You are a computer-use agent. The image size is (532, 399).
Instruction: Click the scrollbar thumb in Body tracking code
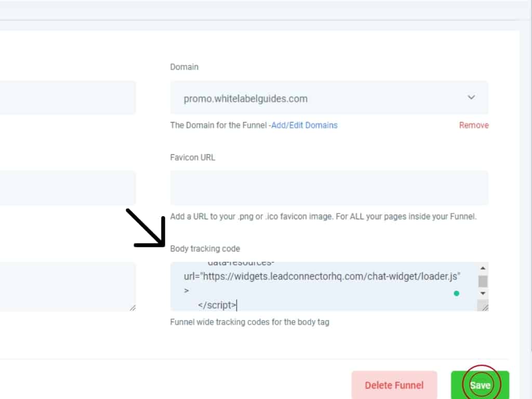click(x=483, y=282)
